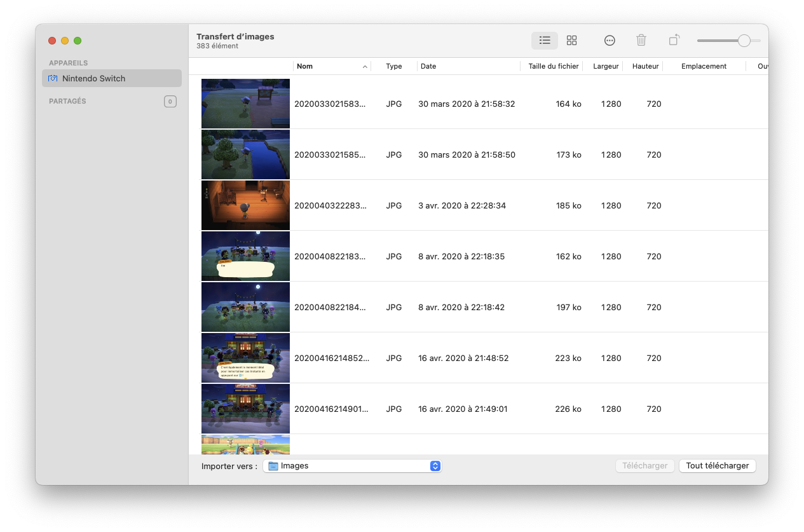Click file name 2020033021583…
Viewport: 804px width, 532px height.
(330, 104)
